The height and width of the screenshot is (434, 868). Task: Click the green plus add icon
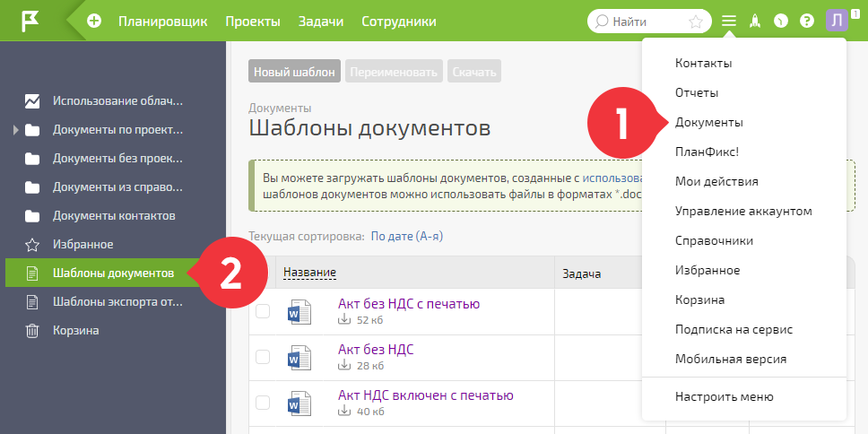click(x=94, y=22)
